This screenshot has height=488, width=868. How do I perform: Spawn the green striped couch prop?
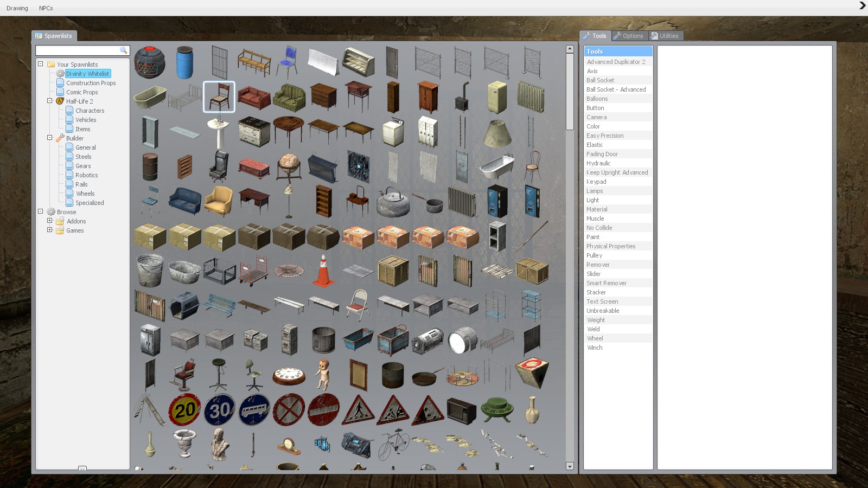point(289,97)
